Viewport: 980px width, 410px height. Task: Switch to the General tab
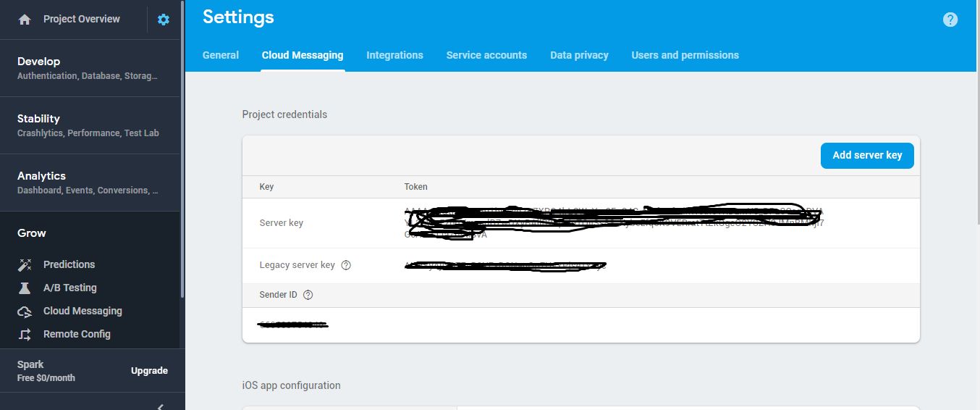coord(221,55)
